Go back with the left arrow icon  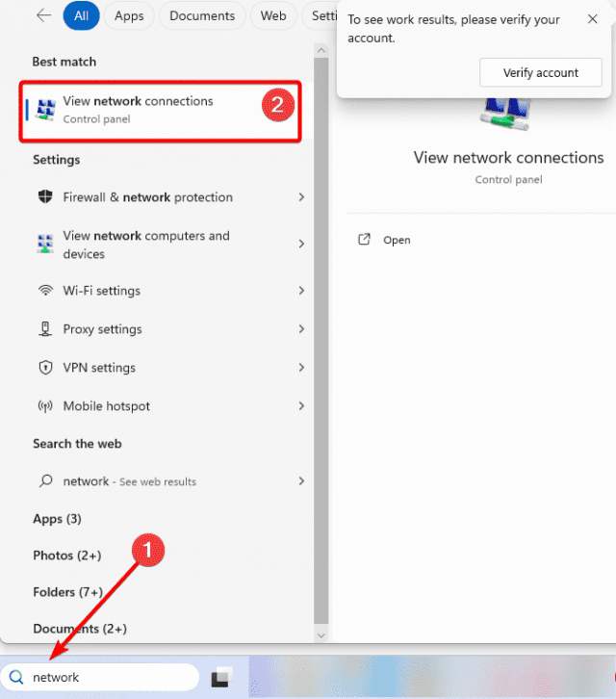click(x=43, y=15)
